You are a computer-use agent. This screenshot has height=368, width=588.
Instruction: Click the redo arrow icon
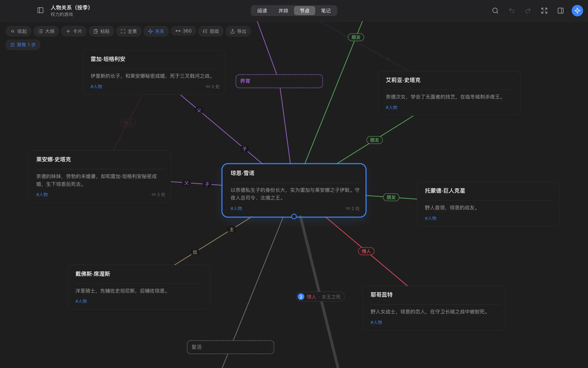tap(528, 11)
